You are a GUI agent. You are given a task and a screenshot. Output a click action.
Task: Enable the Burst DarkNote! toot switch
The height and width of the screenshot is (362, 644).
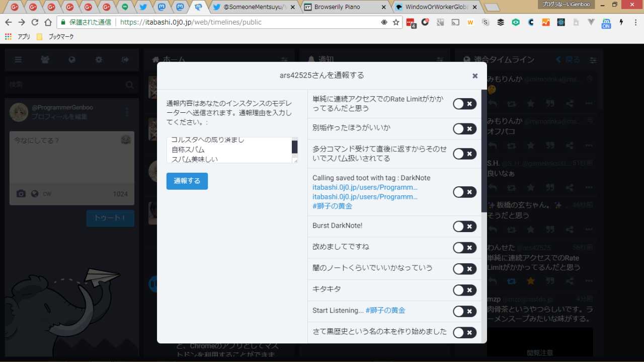[x=464, y=227]
